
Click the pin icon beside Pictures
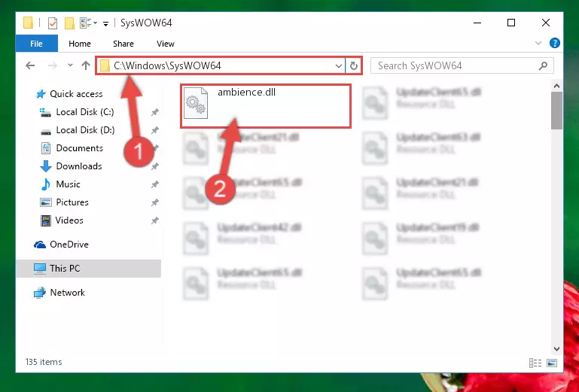click(154, 202)
